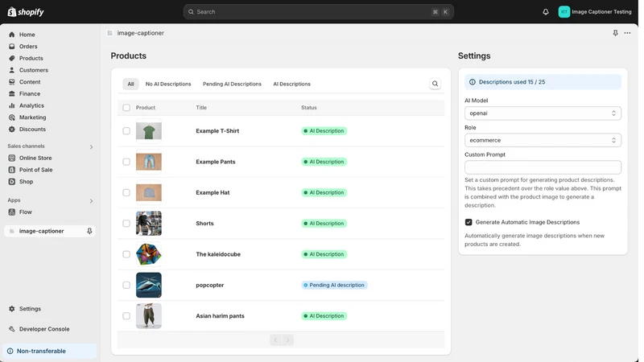
Task: Expand the Sales channels chevron
Action: (91, 147)
